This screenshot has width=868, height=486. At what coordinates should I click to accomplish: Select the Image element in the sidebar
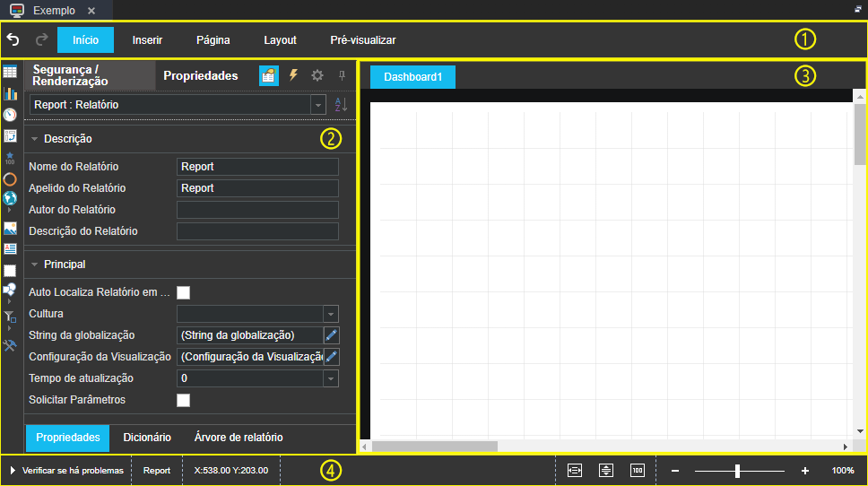click(10, 228)
